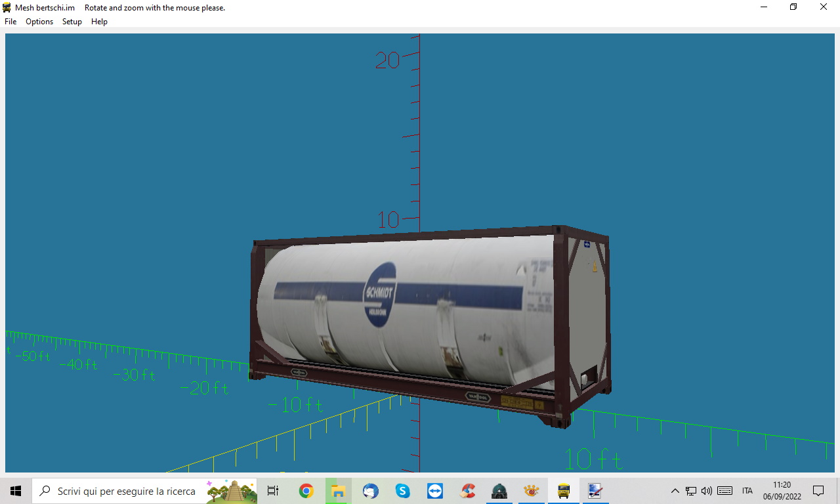Image resolution: width=840 pixels, height=504 pixels.
Task: Open the Help menu
Action: point(99,22)
